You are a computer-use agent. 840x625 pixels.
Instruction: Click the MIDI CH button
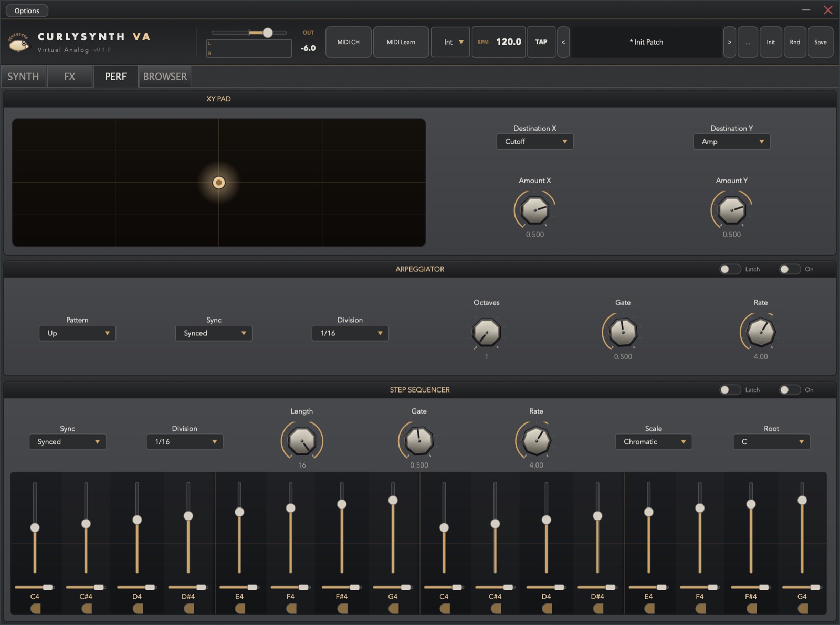[x=349, y=42]
